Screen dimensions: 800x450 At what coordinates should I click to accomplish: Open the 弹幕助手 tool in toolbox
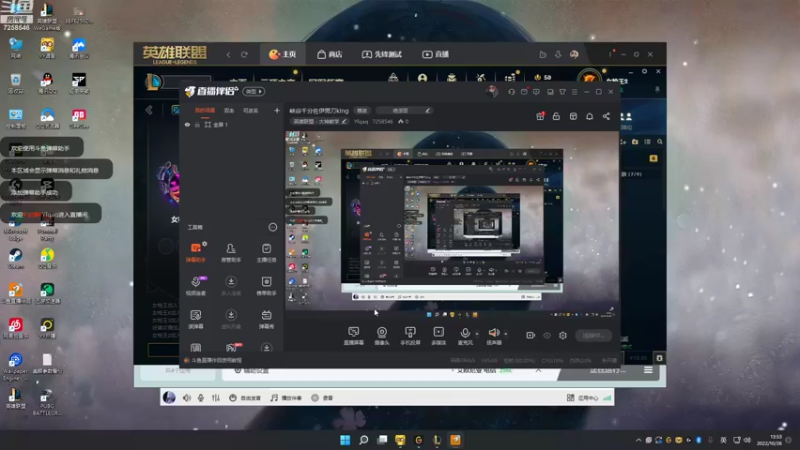point(195,253)
